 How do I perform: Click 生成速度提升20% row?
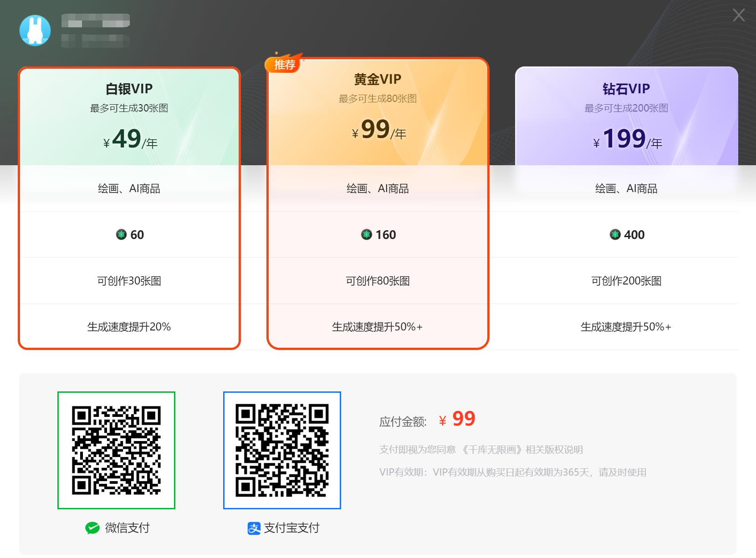(129, 327)
